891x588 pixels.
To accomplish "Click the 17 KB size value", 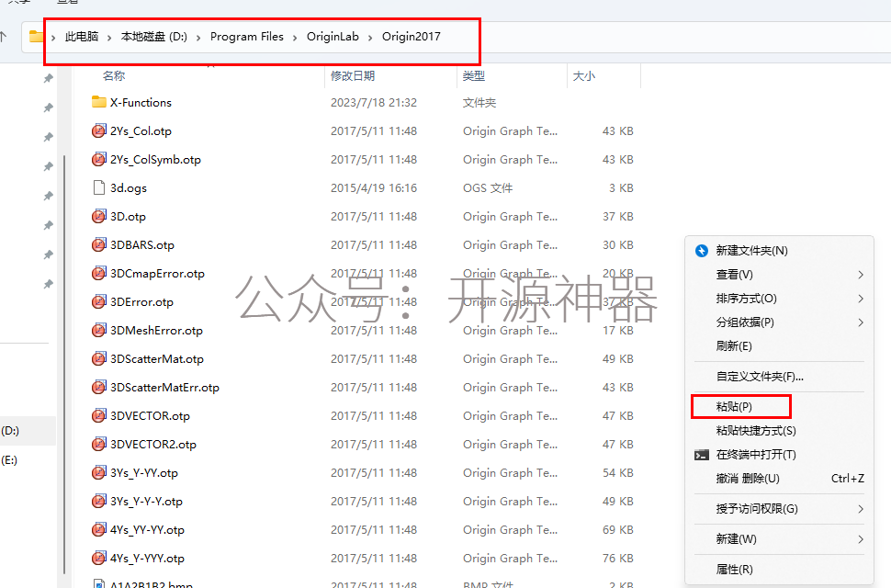I will pyautogui.click(x=617, y=330).
